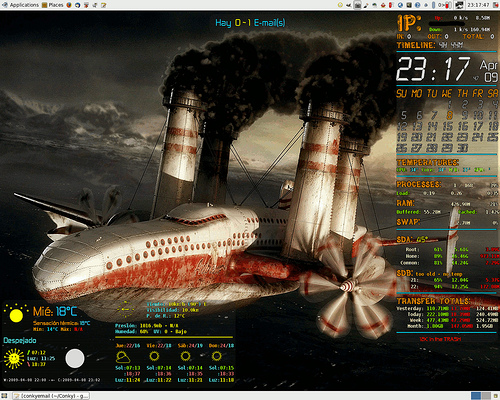Click the blue vertical bar tray applet
The image size is (500, 400).
433,5
